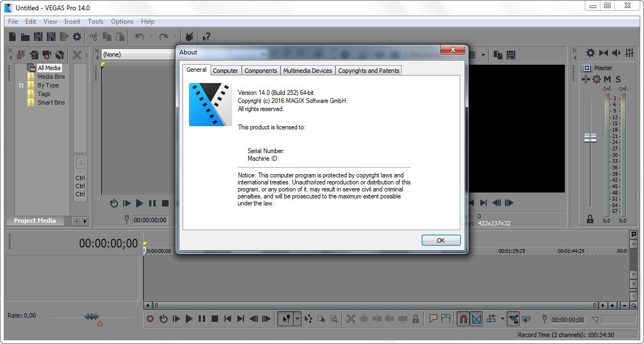Viewport: 644px width, 344px height.
Task: Open the File menu
Action: point(13,22)
